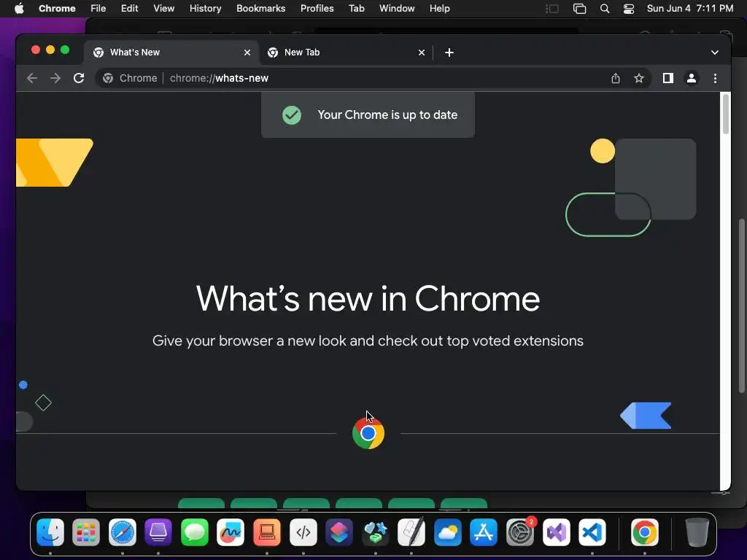Screen dimensions: 747x560
Task: Click the Chrome logo on the page
Action: [368, 433]
